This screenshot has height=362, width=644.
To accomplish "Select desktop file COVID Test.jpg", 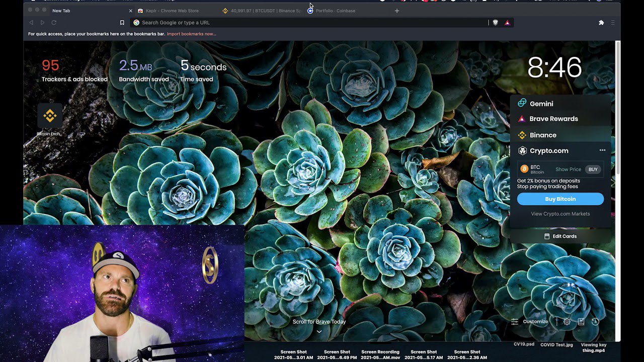I will [556, 345].
